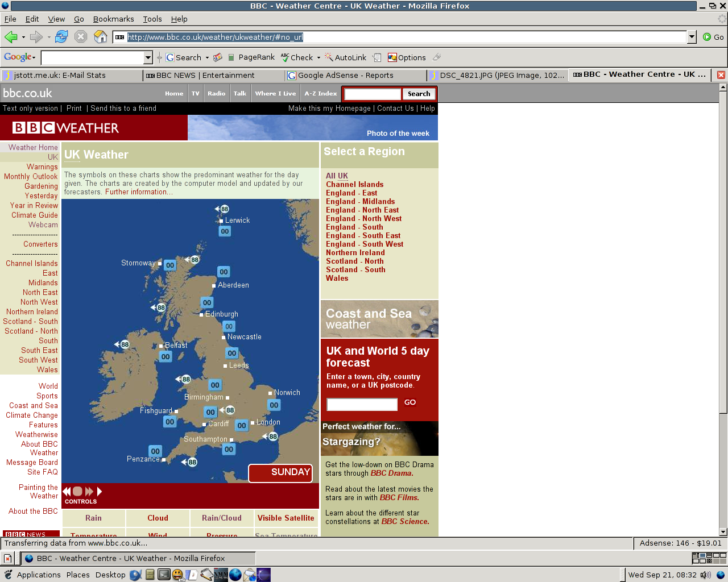Click the Wales region link in Select a Region
The image size is (728, 582).
point(337,278)
